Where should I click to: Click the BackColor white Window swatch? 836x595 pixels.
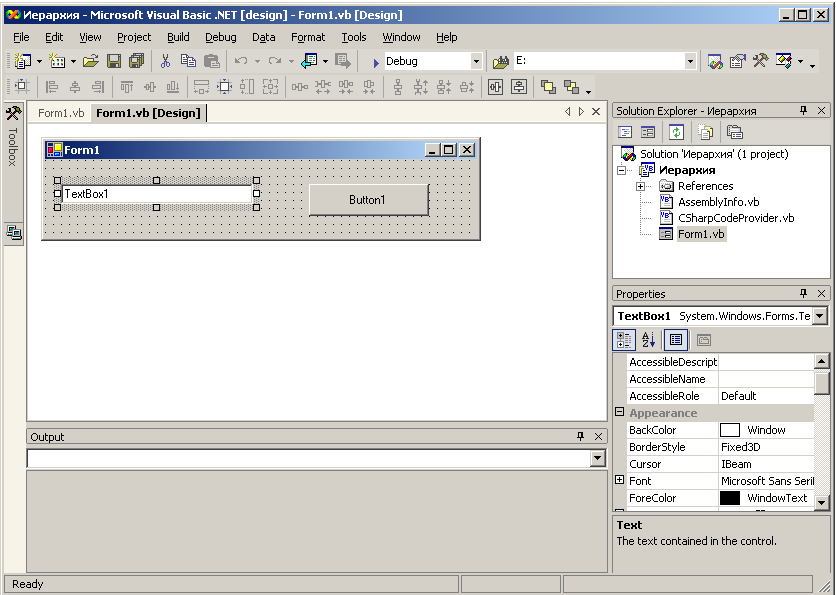pyautogui.click(x=730, y=430)
